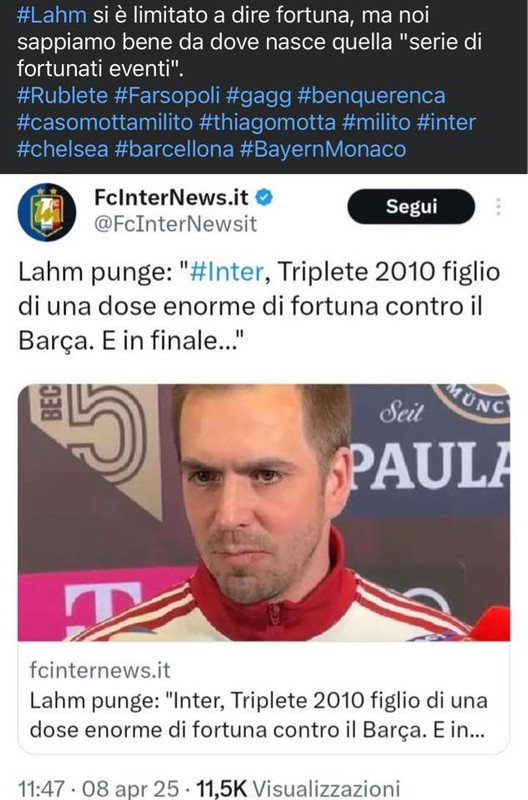Open the #BayernMonaco hashtag

[x=323, y=149]
